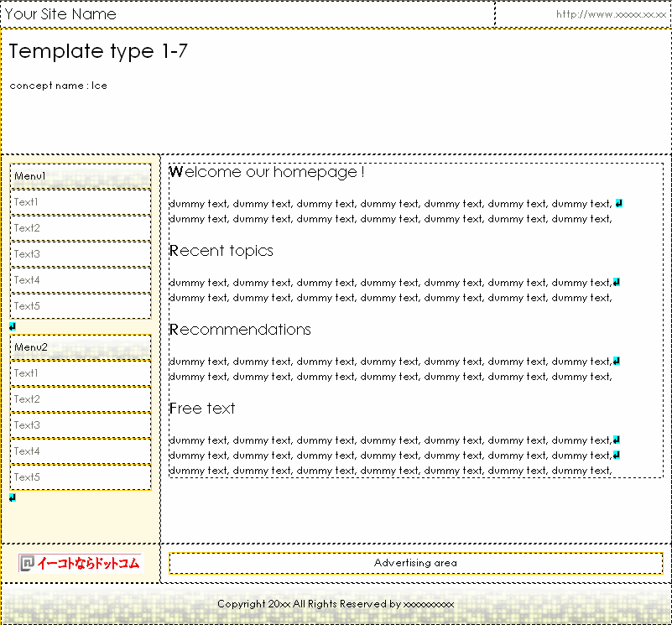Click Text3 under Menu1
Image resolution: width=672 pixels, height=625 pixels.
(x=81, y=254)
